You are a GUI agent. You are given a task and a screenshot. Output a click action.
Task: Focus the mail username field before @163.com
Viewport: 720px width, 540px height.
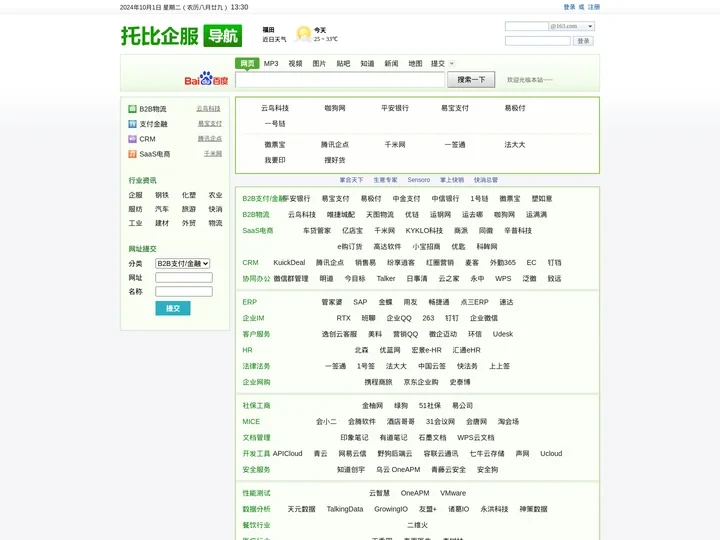[527, 26]
